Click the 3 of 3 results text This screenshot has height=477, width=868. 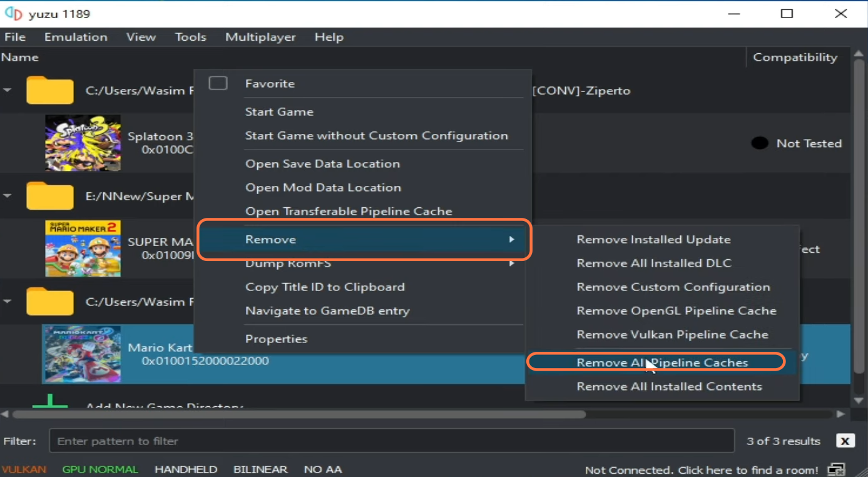[x=784, y=441]
